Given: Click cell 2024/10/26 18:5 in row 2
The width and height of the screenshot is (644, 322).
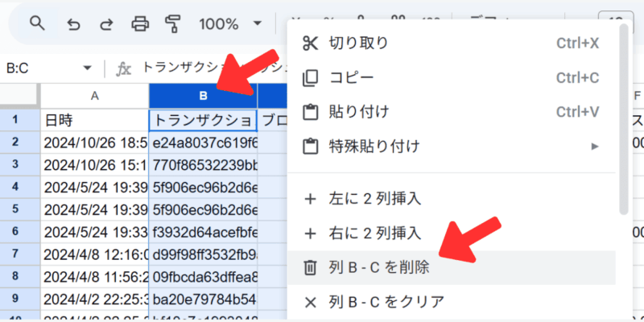Looking at the screenshot, I should coord(95,142).
